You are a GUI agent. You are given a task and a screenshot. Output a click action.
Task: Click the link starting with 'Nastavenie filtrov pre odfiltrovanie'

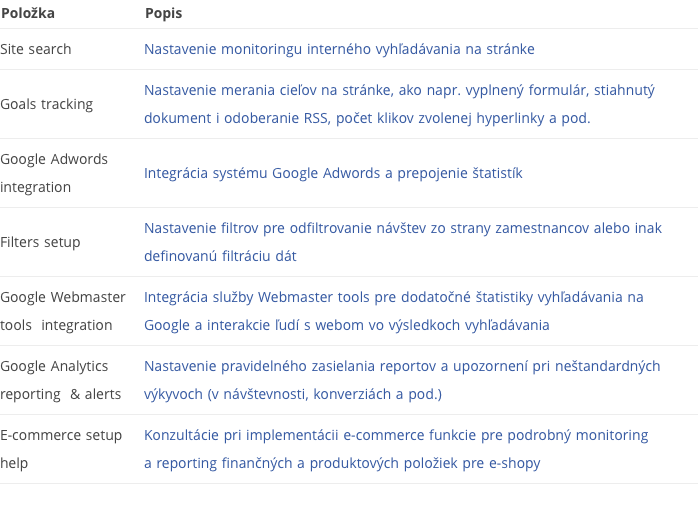402,228
